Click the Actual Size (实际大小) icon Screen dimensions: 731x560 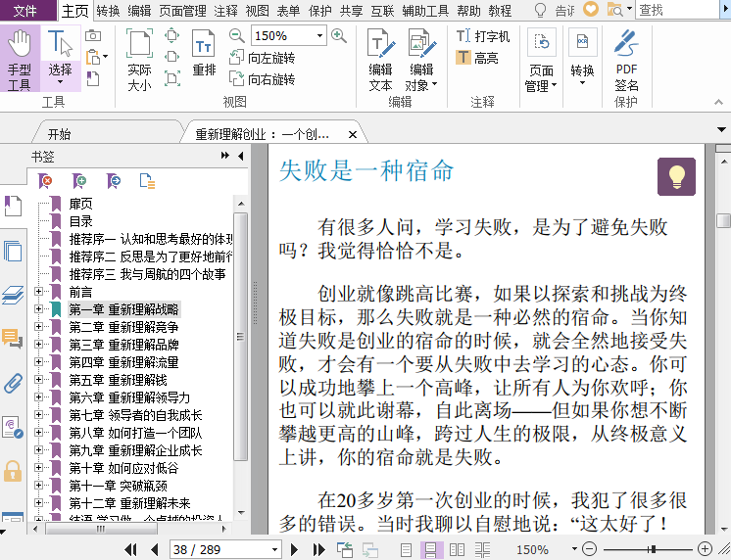tap(139, 59)
